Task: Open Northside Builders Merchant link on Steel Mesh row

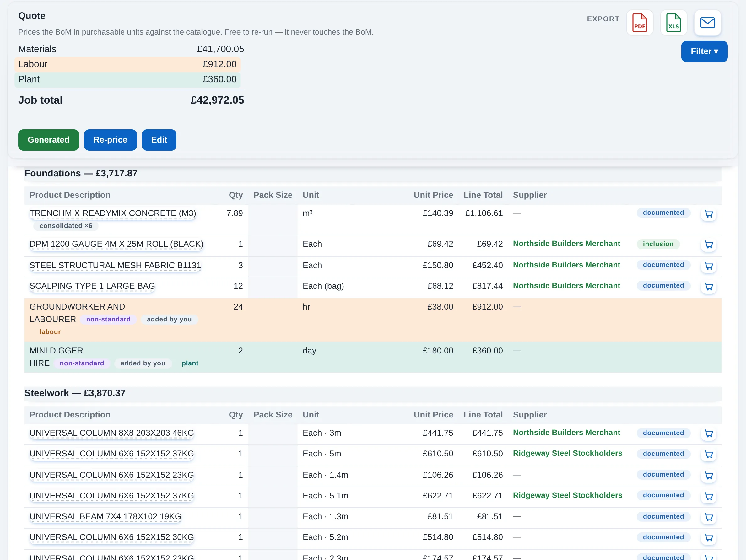Action: click(x=566, y=265)
